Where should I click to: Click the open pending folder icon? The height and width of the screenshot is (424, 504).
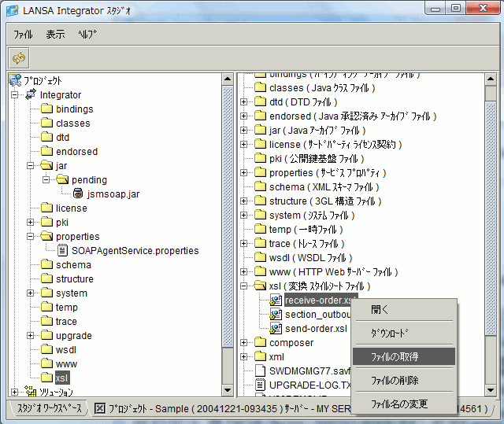click(x=62, y=179)
